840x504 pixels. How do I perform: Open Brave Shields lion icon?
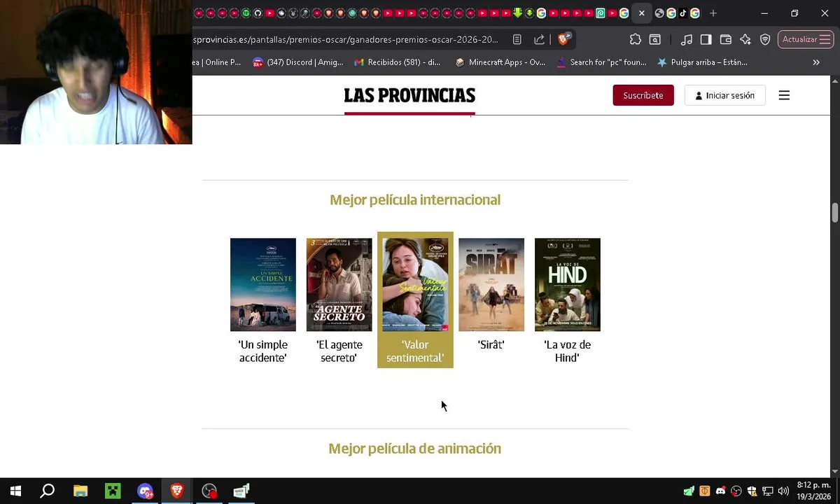coord(563,39)
